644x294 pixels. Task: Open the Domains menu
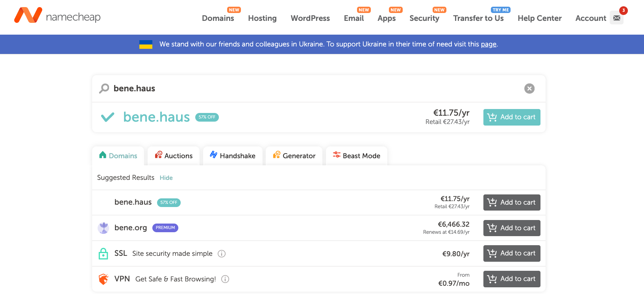[218, 18]
